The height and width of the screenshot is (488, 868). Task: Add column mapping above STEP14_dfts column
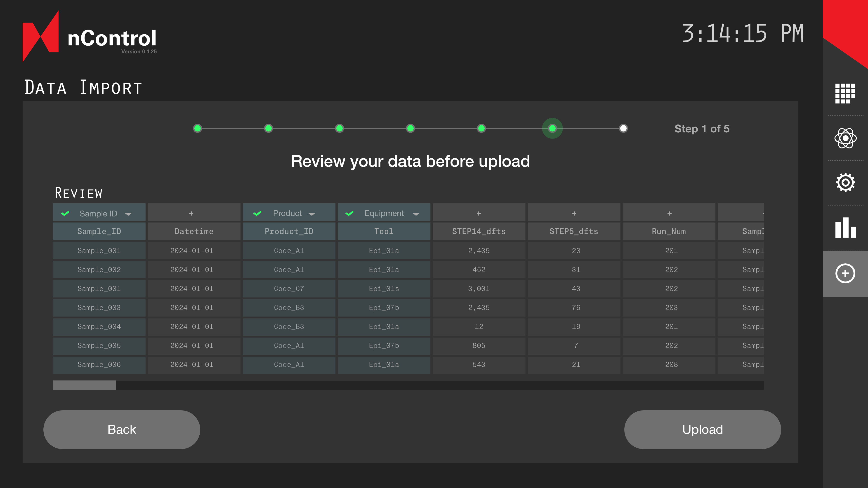click(479, 213)
